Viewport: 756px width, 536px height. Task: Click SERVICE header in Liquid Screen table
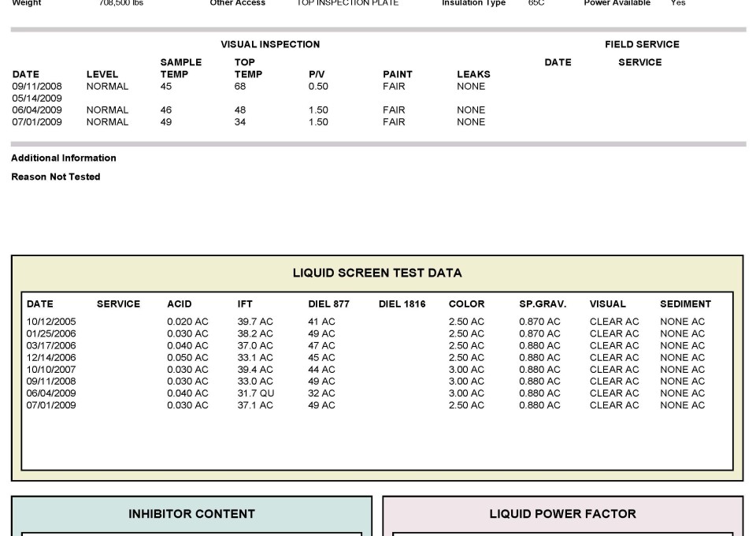point(119,304)
